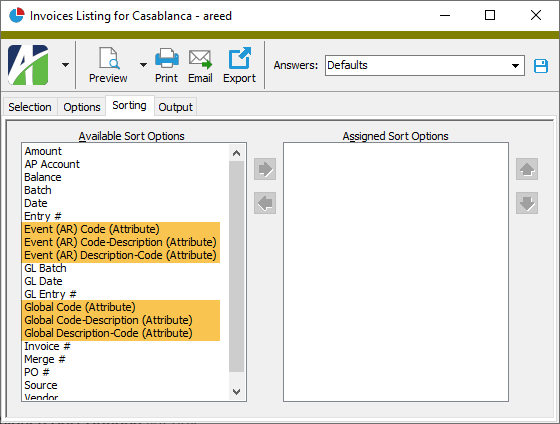560x424 pixels.
Task: Switch to the Selection tab
Action: (x=30, y=107)
